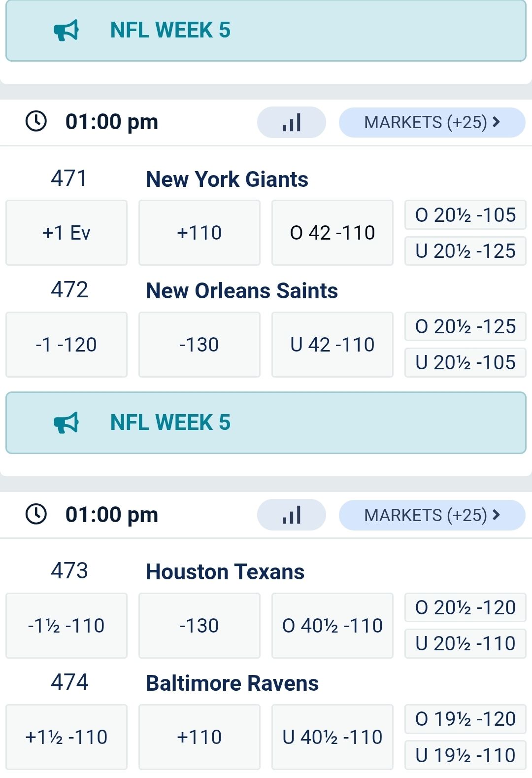Open stats chart icon for Giants-Saints game
The image size is (532, 778).
291,122
